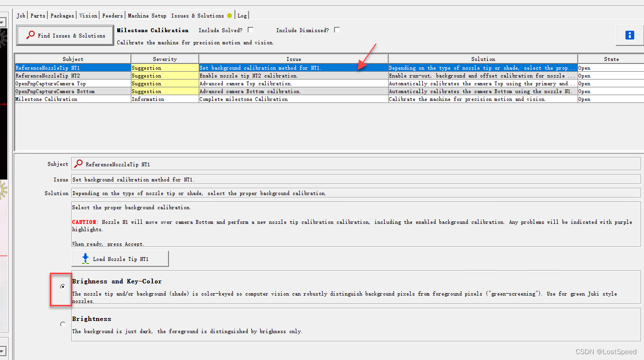
Task: Click the Brightness option heading
Action: coord(92,319)
